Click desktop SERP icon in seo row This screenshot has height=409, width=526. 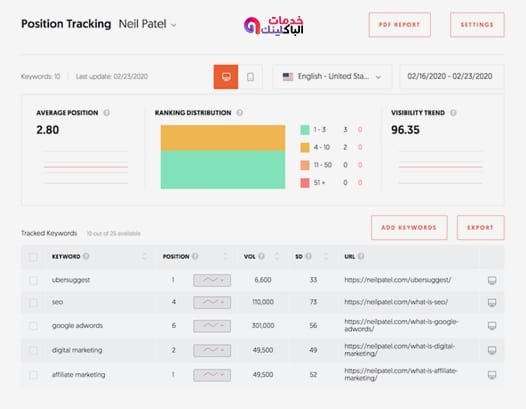pyautogui.click(x=492, y=303)
